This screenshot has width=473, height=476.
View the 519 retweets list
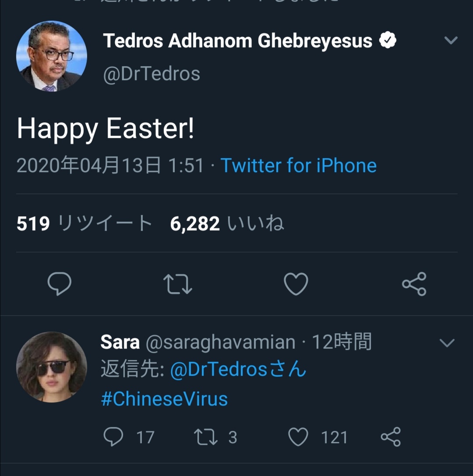[84, 224]
